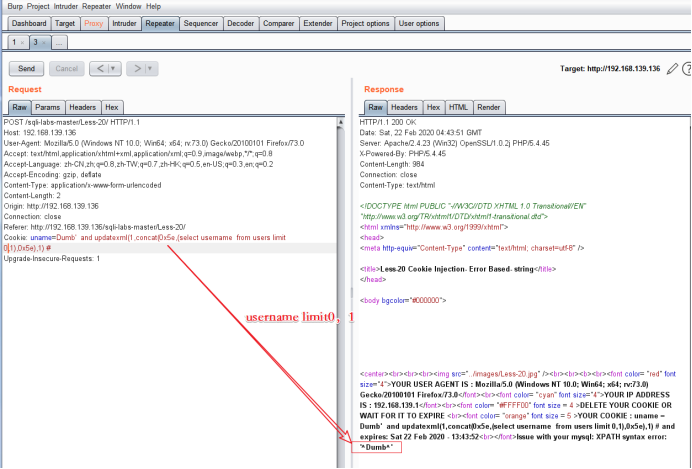
Task: Click the Target: http://192.168.139.136 label
Action: 610,69
